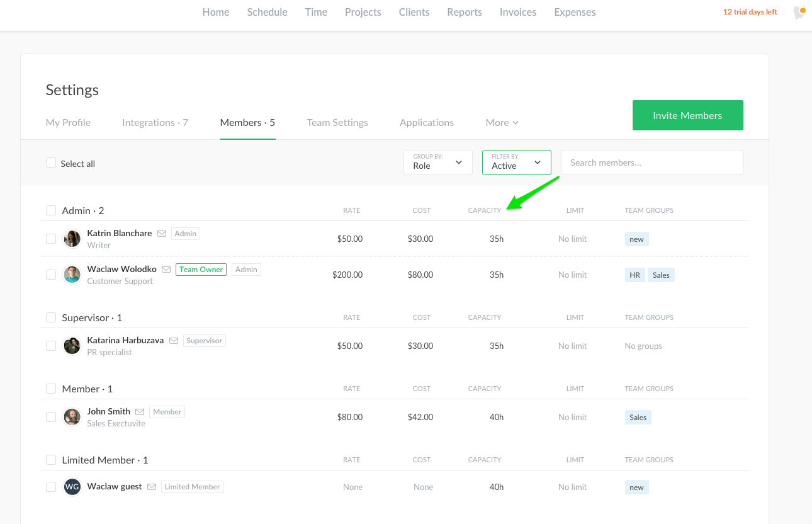
Task: Click the Sales team group tag for John Smith
Action: (638, 418)
